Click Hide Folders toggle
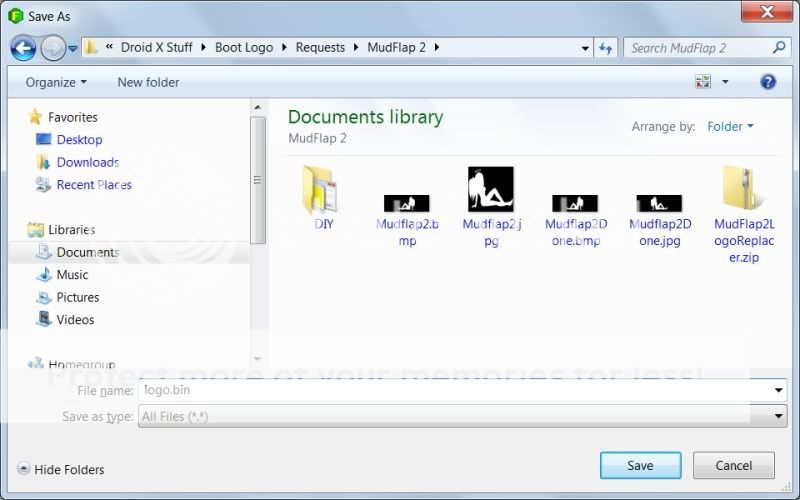Viewport: 800px width, 500px height. (61, 469)
